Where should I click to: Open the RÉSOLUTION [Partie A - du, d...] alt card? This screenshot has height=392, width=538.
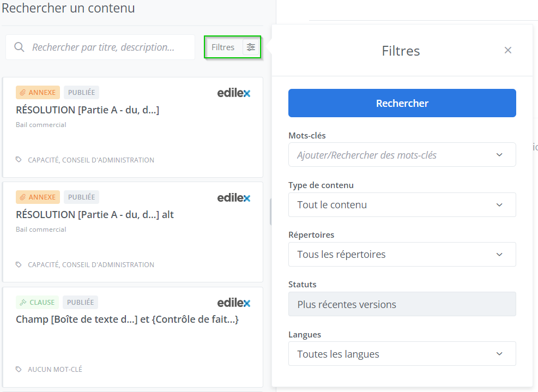point(95,215)
